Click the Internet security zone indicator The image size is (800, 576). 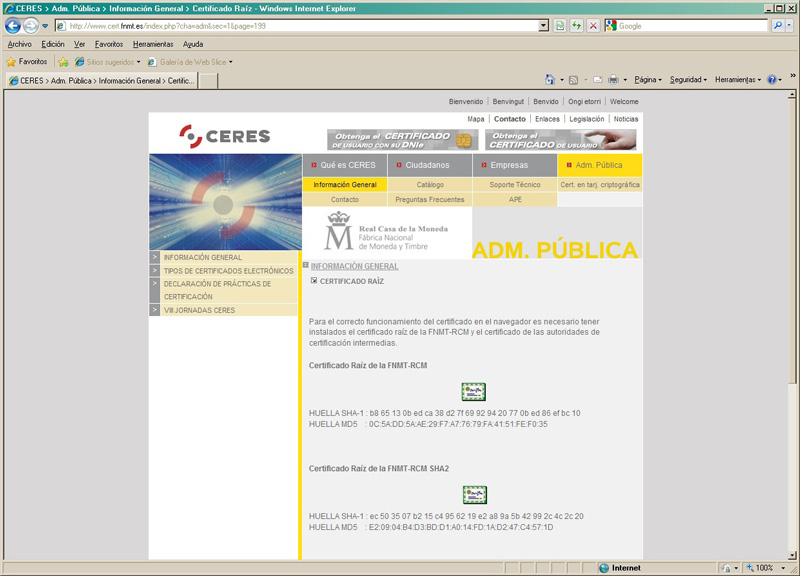tap(620, 568)
